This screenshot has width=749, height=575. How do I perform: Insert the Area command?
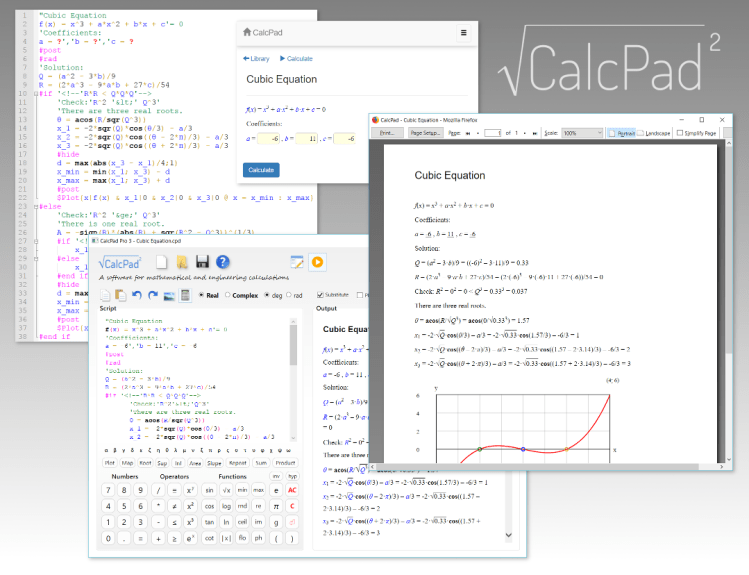tap(195, 463)
